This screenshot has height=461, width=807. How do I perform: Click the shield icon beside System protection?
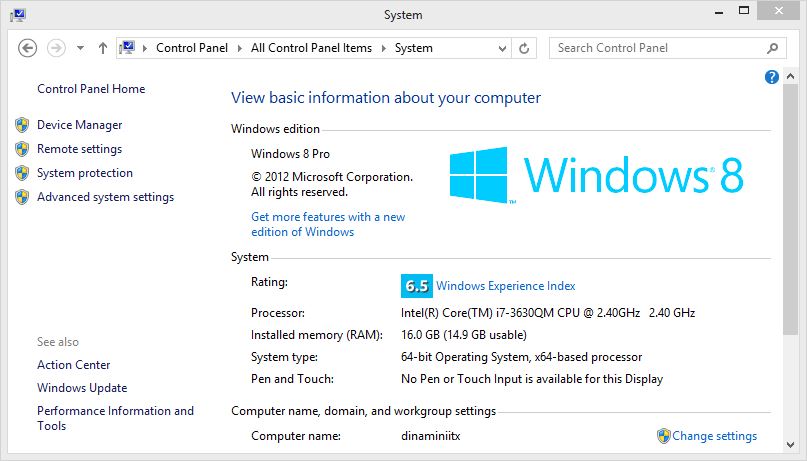tap(22, 173)
